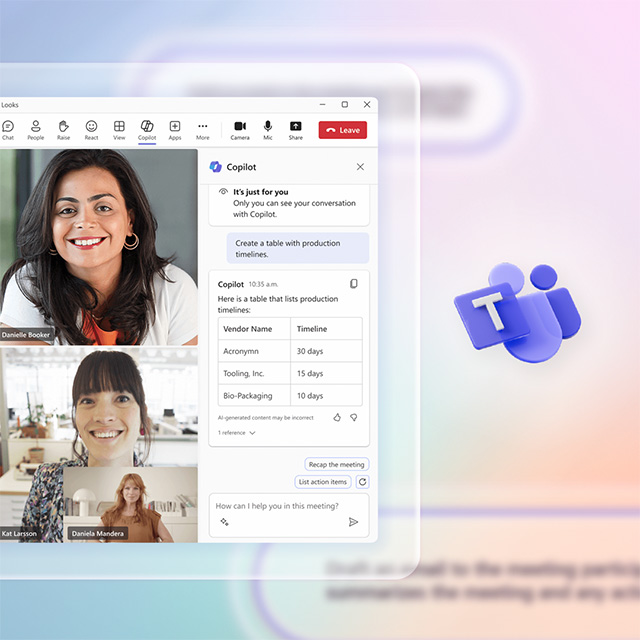The height and width of the screenshot is (640, 640).
Task: Open the Chat panel
Action: click(x=8, y=129)
